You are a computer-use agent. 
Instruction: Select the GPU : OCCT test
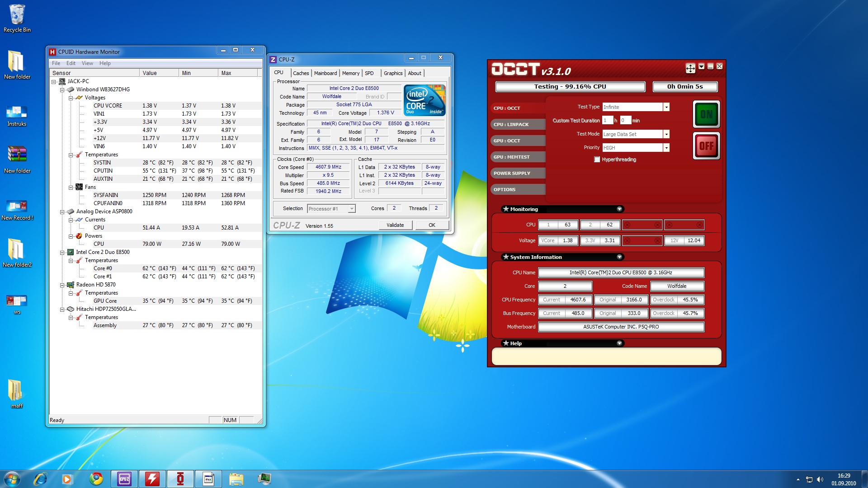click(x=518, y=141)
